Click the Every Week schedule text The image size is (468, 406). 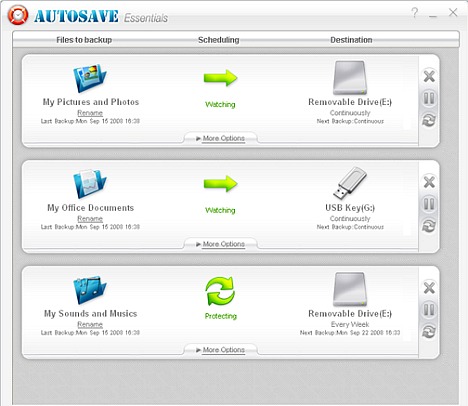point(350,324)
